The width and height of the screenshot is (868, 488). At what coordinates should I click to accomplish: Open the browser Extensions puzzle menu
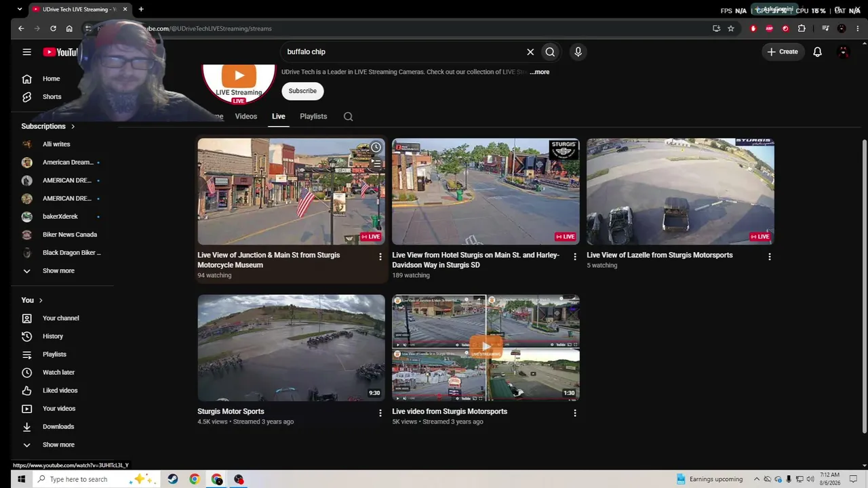[802, 28]
